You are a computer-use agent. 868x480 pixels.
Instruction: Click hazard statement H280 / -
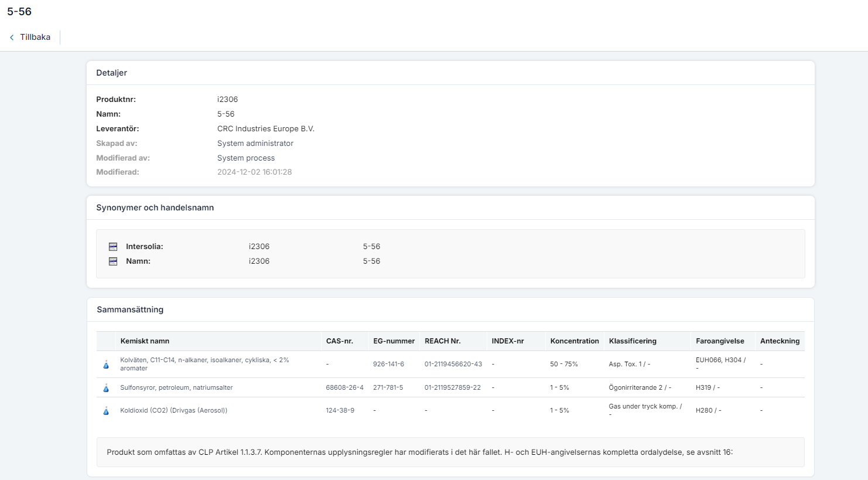point(708,410)
